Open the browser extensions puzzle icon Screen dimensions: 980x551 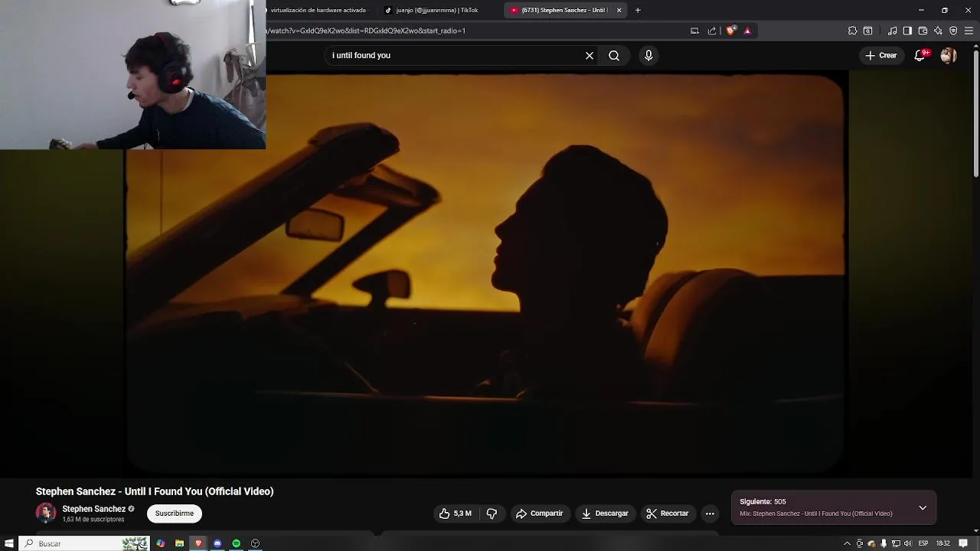pos(852,31)
